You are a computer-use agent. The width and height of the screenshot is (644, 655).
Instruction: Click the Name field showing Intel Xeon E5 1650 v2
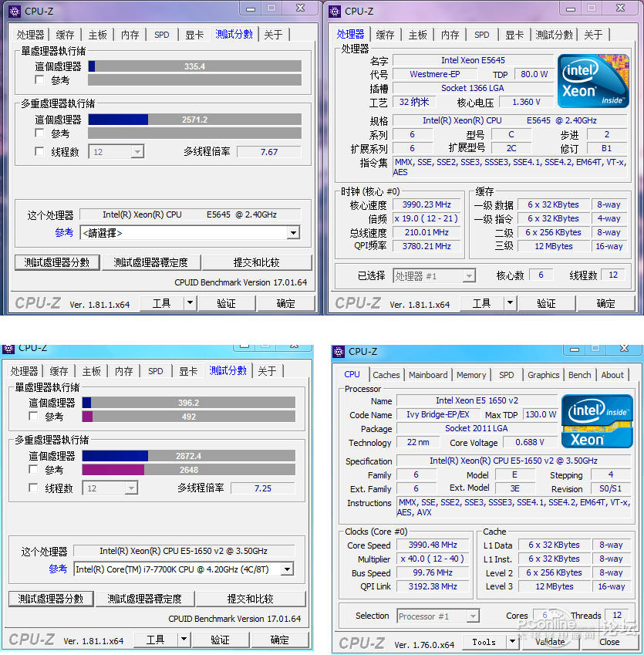coord(477,400)
